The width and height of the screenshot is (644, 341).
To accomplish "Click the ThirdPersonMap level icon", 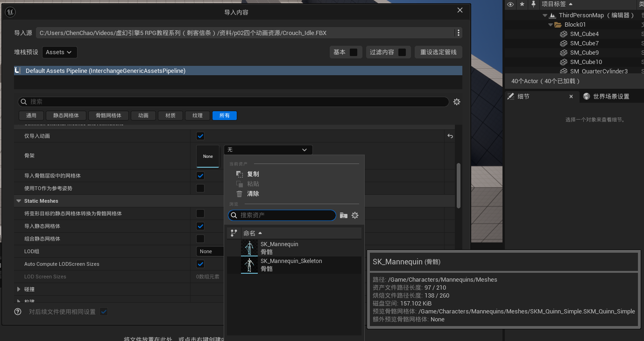I will [x=552, y=15].
